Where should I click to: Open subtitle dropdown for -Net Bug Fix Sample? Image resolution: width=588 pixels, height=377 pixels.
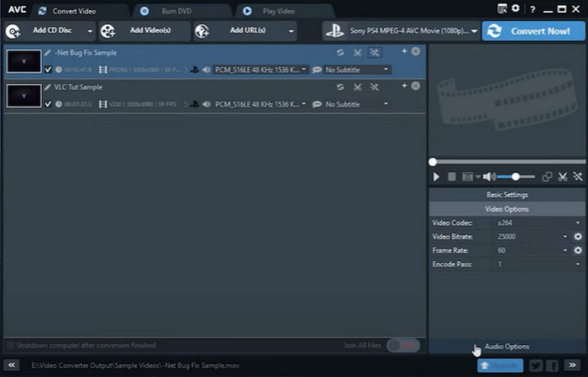coord(356,70)
